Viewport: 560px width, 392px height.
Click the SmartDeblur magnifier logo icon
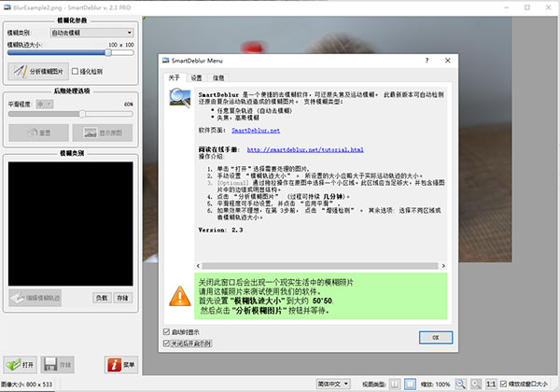tap(180, 98)
